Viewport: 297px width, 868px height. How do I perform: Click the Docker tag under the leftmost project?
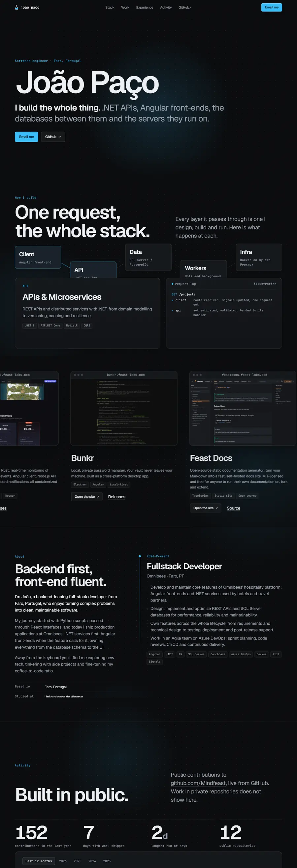[x=10, y=496]
